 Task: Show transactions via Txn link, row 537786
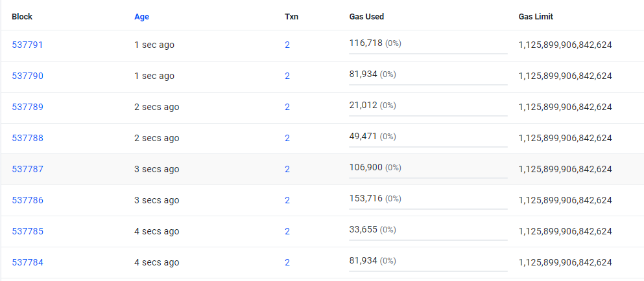(x=287, y=200)
